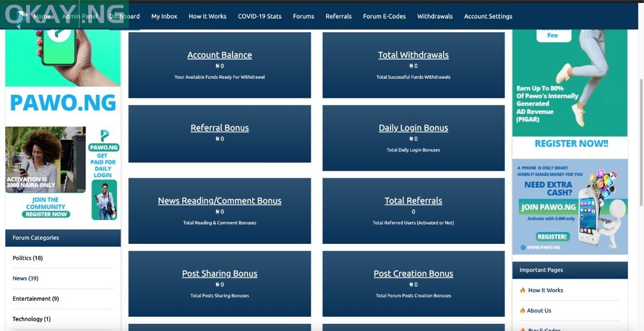Open the Politics (18) forum category
Viewport: 644px width, 331px height.
[x=27, y=258]
